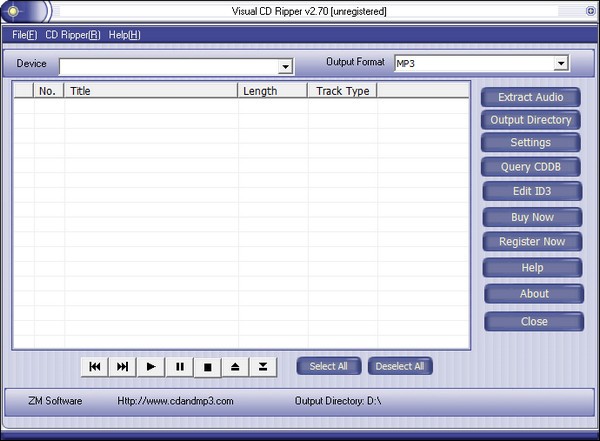Viewport: 600px width, 441px height.
Task: Open the Help menu in menu bar
Action: (x=124, y=35)
